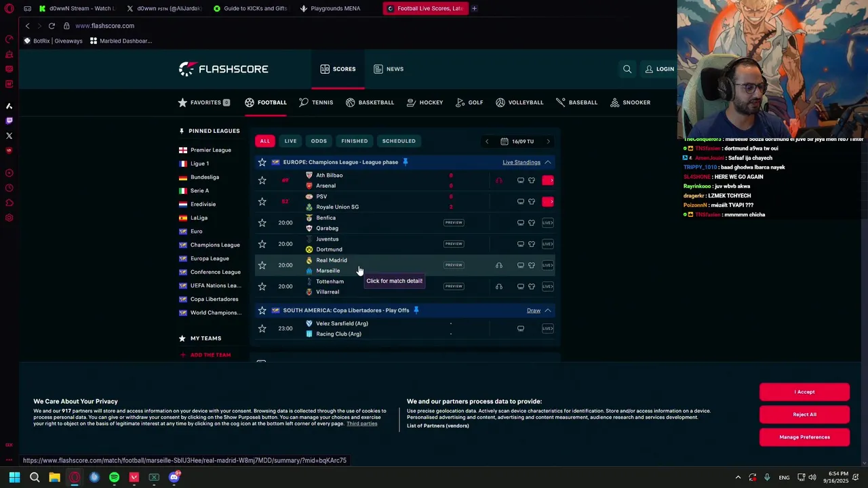Click shirt icon on PSV row
The width and height of the screenshot is (868, 488).
point(532,201)
